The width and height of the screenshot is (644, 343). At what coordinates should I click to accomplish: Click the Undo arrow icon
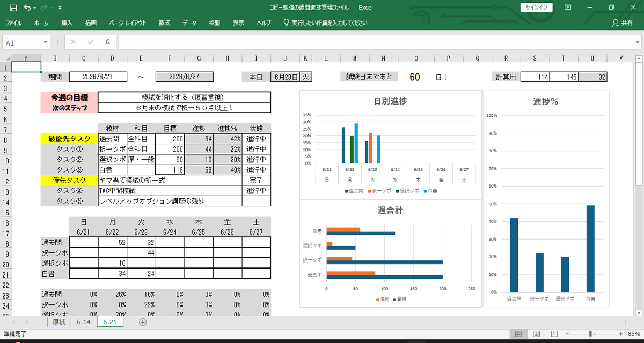point(27,8)
